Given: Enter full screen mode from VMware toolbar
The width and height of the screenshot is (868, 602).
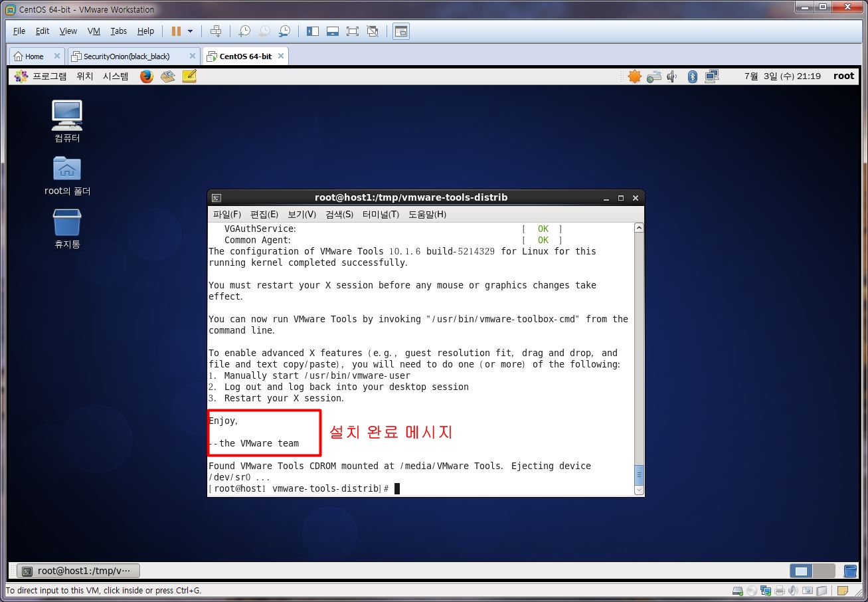Looking at the screenshot, I should (353, 31).
